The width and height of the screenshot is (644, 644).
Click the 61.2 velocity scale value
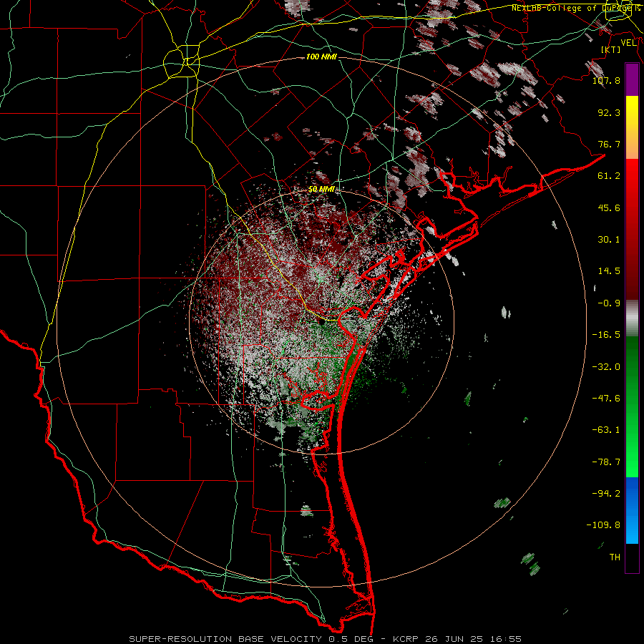(x=609, y=176)
